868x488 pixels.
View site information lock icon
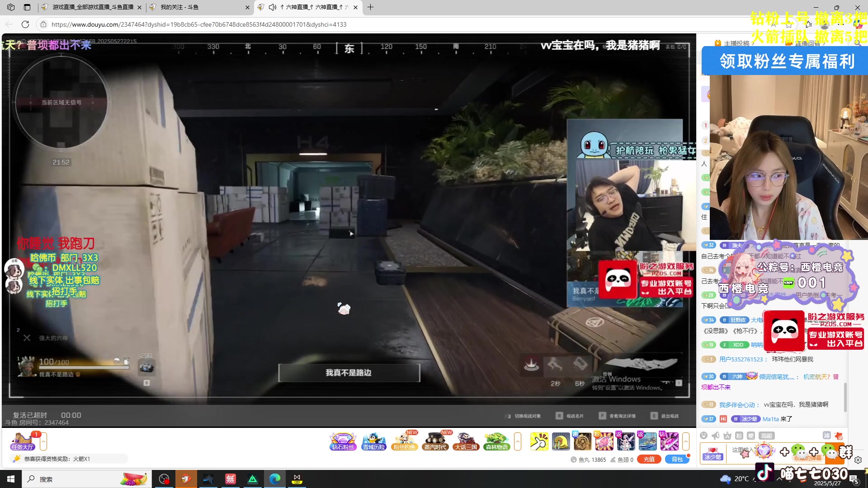(43, 24)
